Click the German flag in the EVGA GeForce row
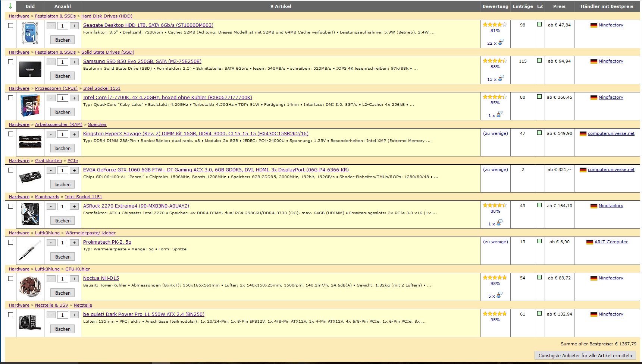Image resolution: width=642 pixels, height=364 pixels. point(583,170)
